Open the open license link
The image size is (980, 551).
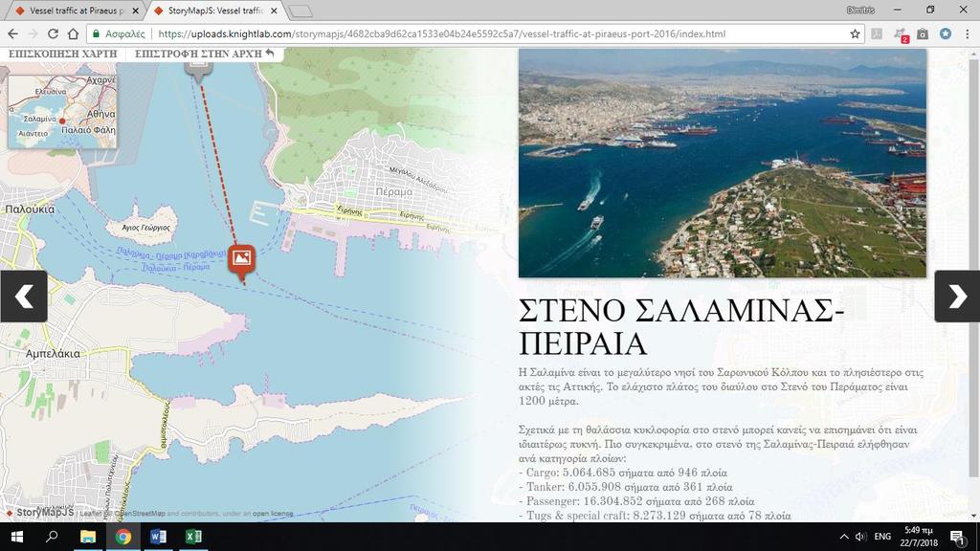point(273,514)
